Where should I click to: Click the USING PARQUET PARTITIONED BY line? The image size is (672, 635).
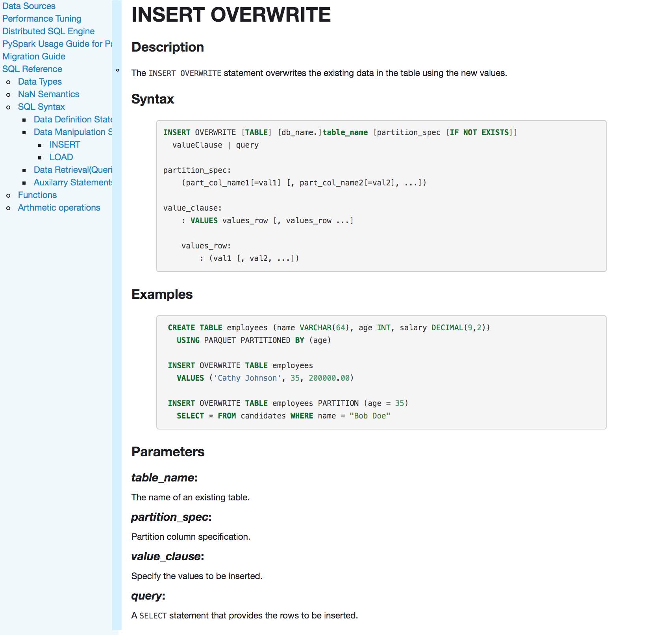click(x=254, y=340)
